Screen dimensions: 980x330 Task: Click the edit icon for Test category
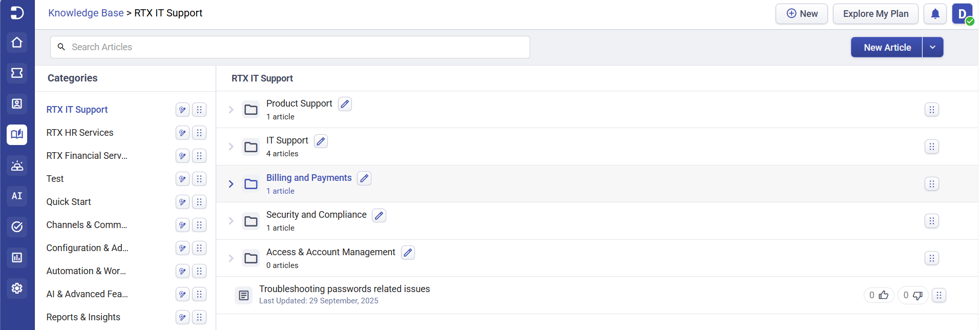(x=182, y=179)
